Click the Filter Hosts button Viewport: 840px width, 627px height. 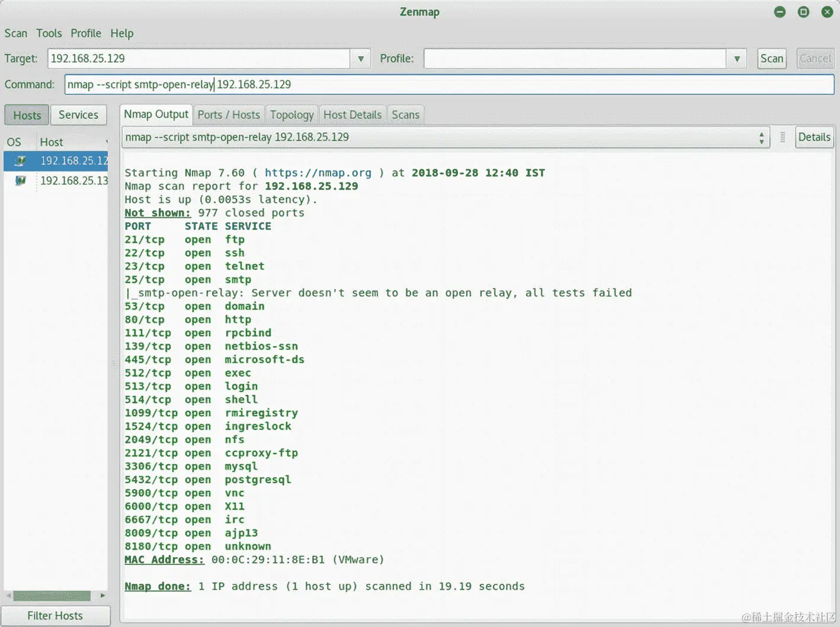pyautogui.click(x=56, y=615)
